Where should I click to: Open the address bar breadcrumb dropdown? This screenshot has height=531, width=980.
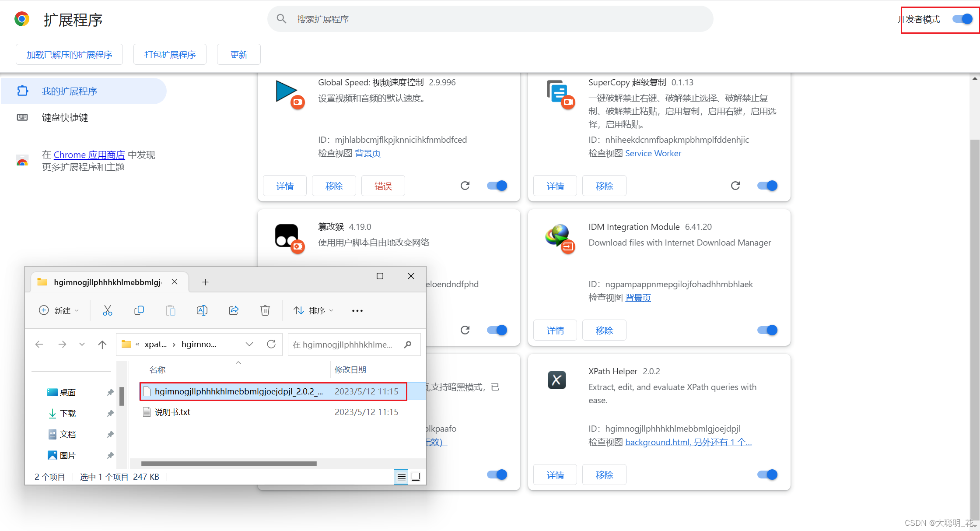tap(249, 344)
